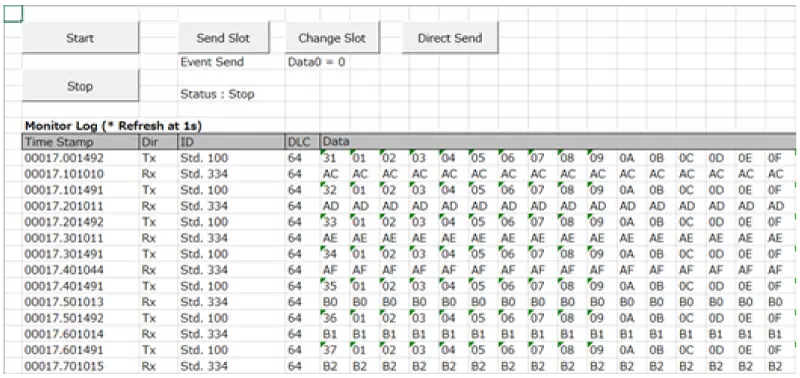
Task: Select Std. 334 in row 00017.201011
Action: [231, 206]
